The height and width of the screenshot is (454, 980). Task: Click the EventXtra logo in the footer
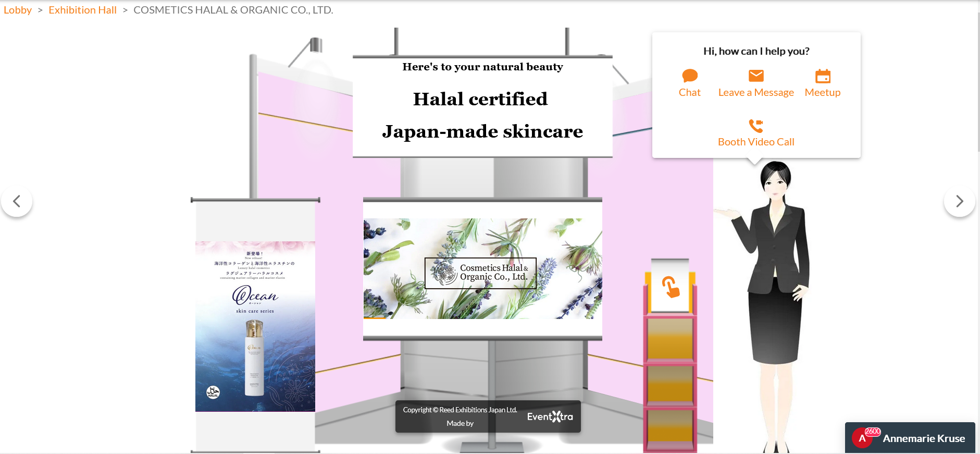click(550, 416)
